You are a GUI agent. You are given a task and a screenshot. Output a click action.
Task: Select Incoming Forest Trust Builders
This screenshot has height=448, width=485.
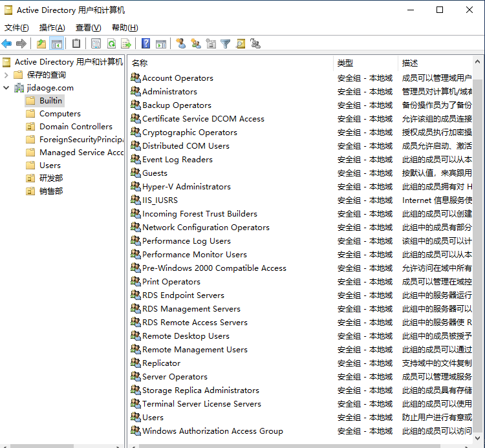click(x=200, y=213)
